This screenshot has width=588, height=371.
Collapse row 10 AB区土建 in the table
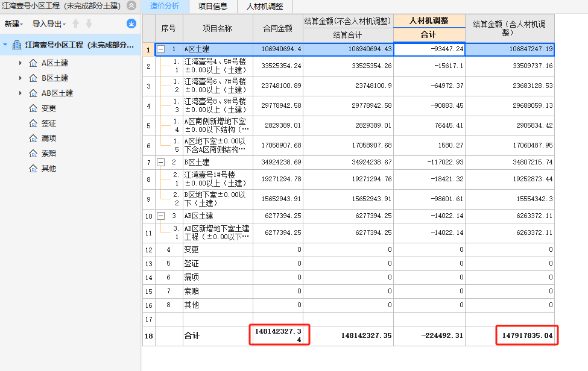[x=160, y=216]
